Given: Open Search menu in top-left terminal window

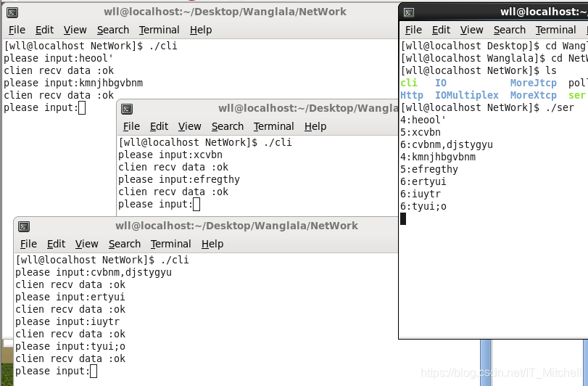Looking at the screenshot, I should pyautogui.click(x=113, y=30).
